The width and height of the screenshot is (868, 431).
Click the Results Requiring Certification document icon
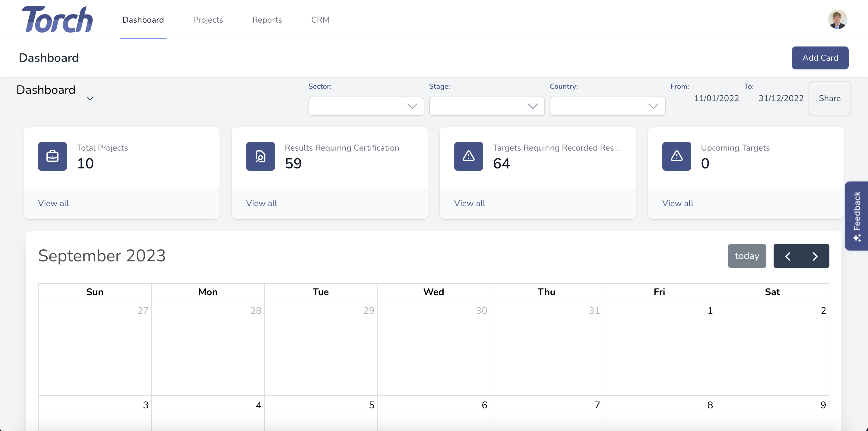pyautogui.click(x=261, y=156)
